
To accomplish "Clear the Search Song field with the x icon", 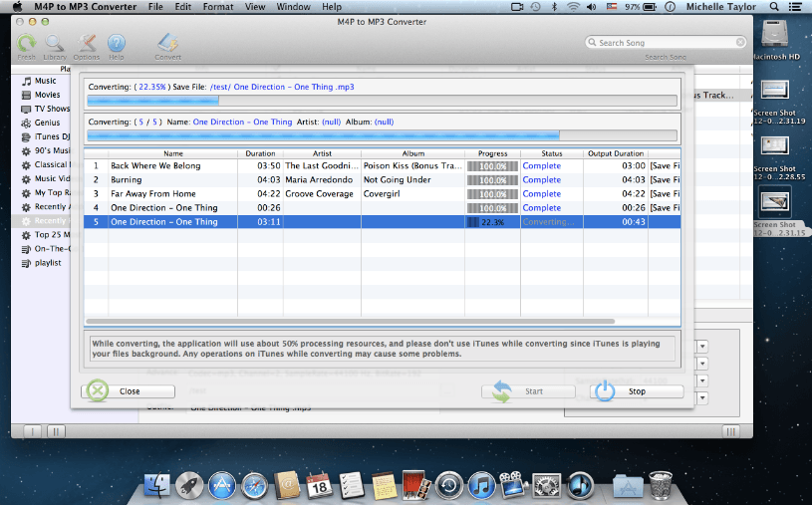I will 740,42.
